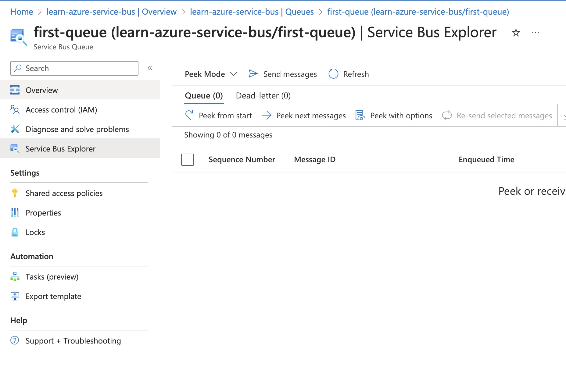Open Access control (IAM) menu item
The width and height of the screenshot is (566, 392).
click(x=80, y=109)
